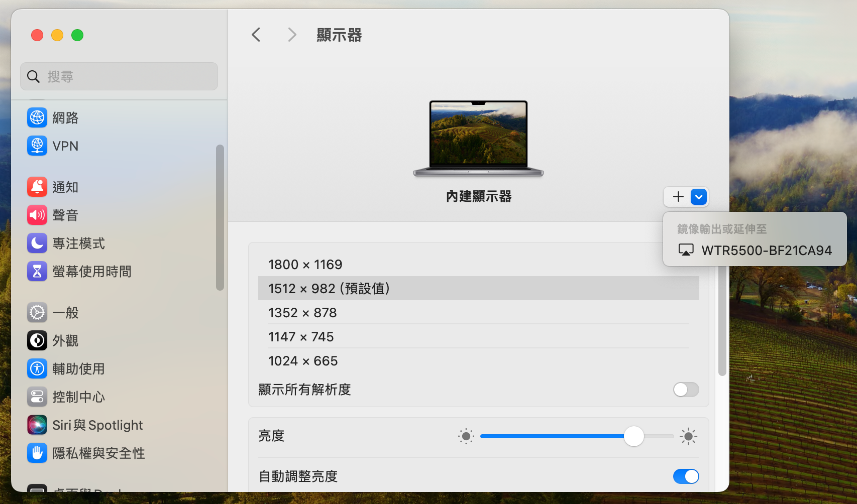Click the plus add display button
Screen dimensions: 857x504
tap(678, 197)
